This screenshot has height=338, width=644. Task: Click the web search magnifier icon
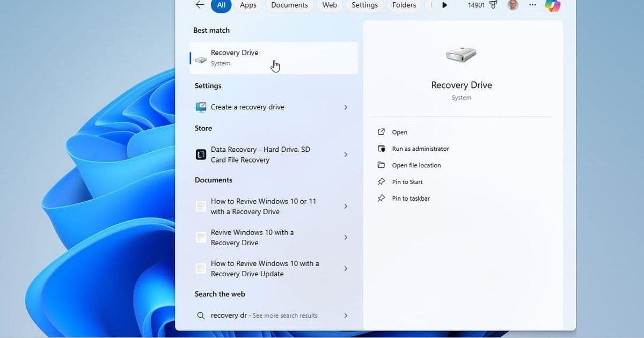200,315
